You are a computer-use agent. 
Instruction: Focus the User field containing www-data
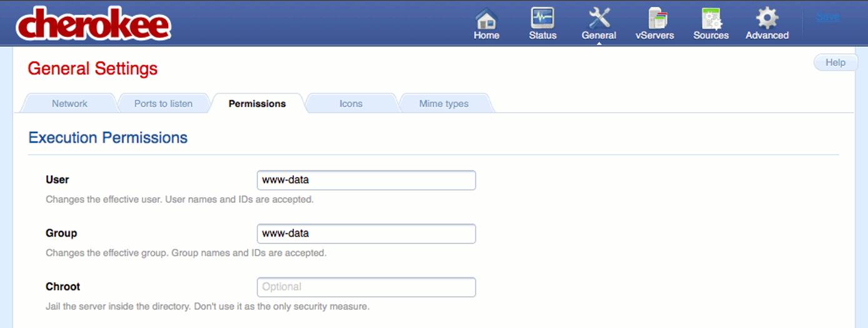click(x=366, y=180)
